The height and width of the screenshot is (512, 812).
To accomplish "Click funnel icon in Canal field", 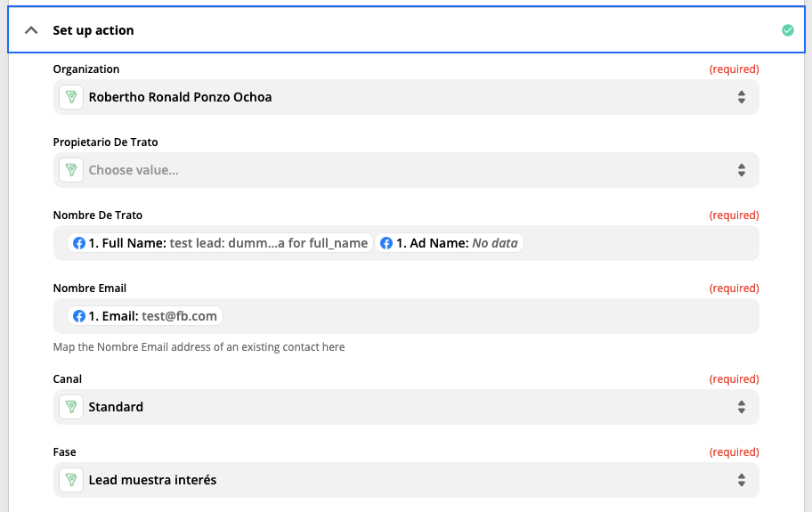I will pyautogui.click(x=71, y=407).
